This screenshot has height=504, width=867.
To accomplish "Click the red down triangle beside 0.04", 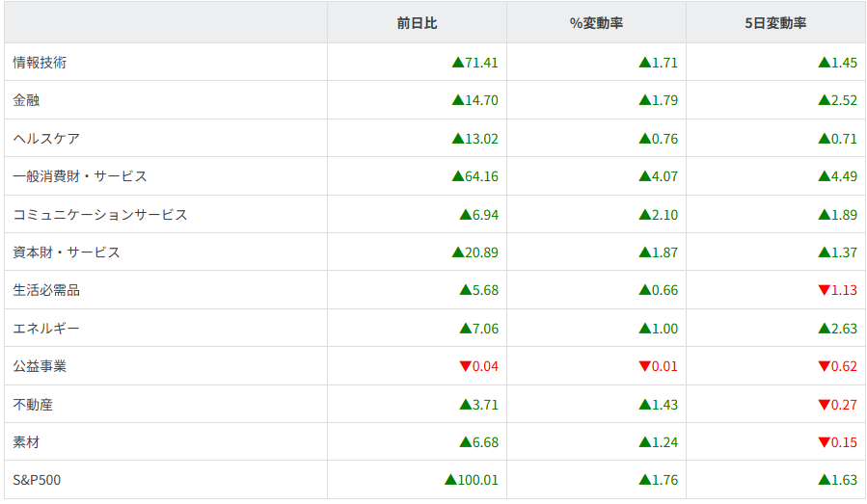I will coord(466,366).
